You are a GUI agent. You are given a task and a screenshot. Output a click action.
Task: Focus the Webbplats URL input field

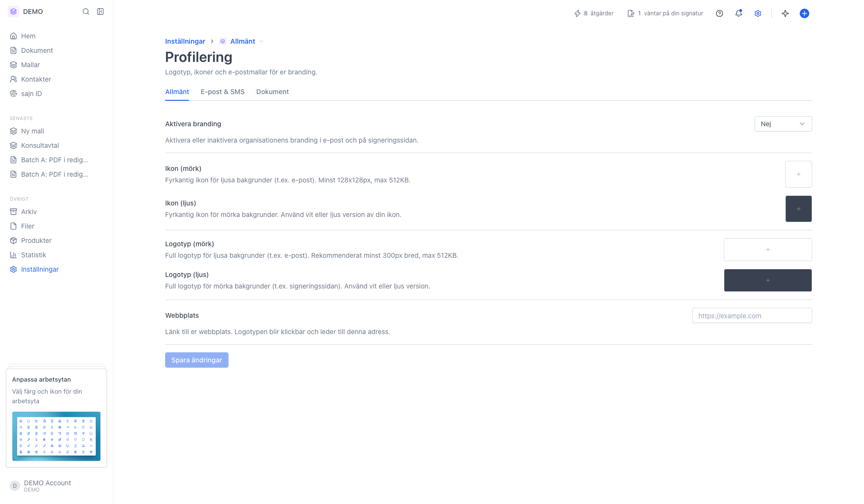tap(752, 315)
